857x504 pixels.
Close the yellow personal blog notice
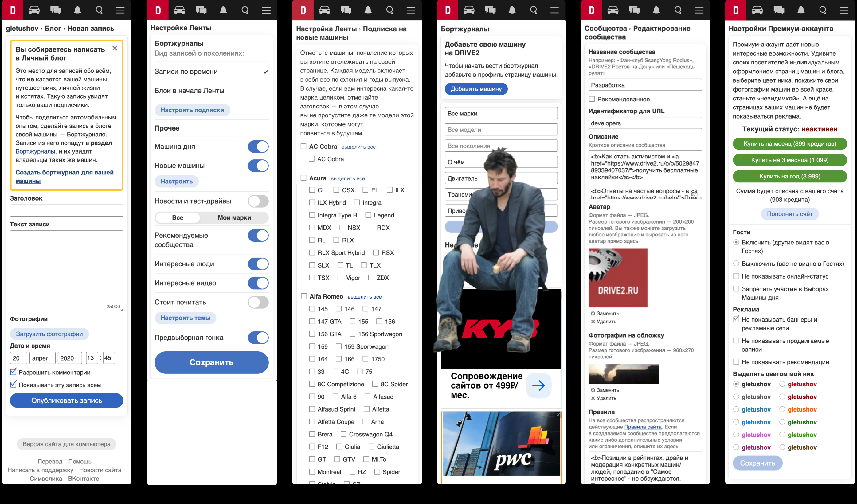pos(115,48)
